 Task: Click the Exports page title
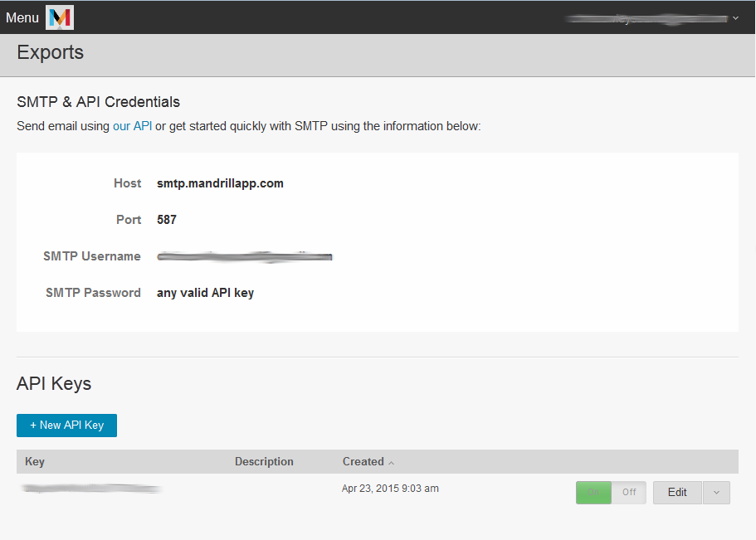[x=50, y=52]
